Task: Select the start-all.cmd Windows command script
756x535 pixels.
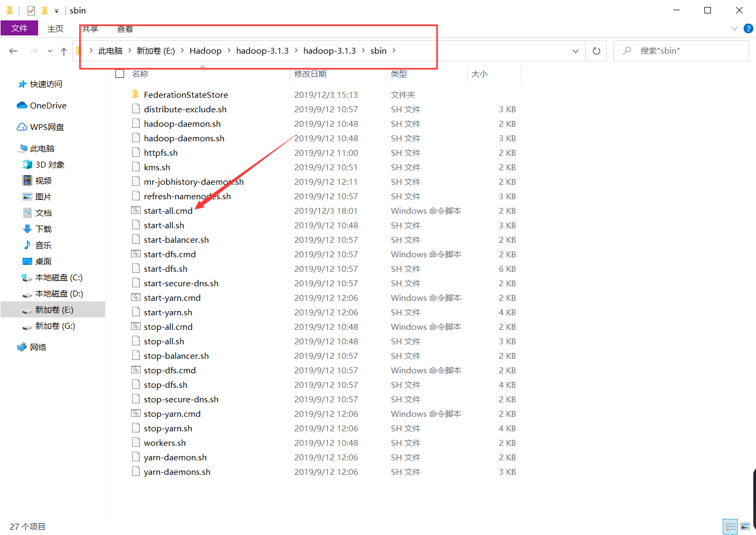Action: coord(168,211)
